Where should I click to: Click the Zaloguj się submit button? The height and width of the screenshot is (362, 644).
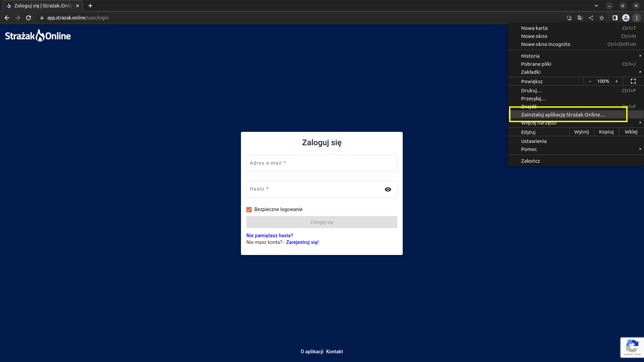click(x=321, y=222)
